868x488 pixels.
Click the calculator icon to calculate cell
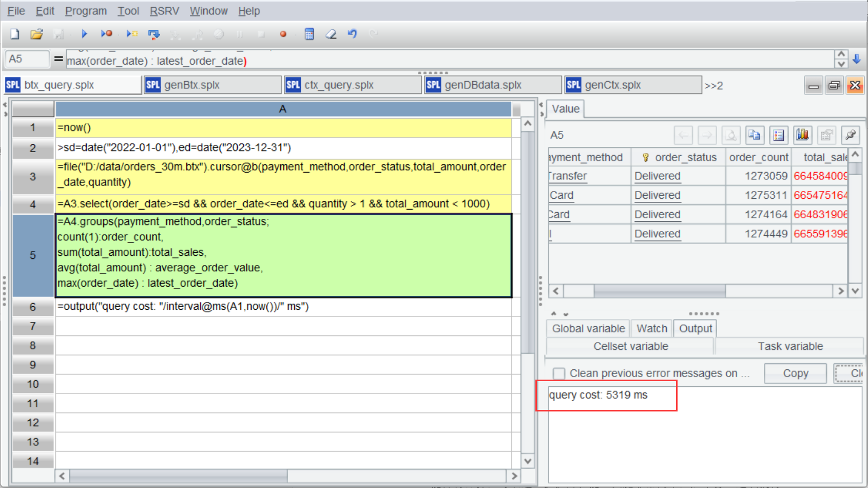point(309,34)
